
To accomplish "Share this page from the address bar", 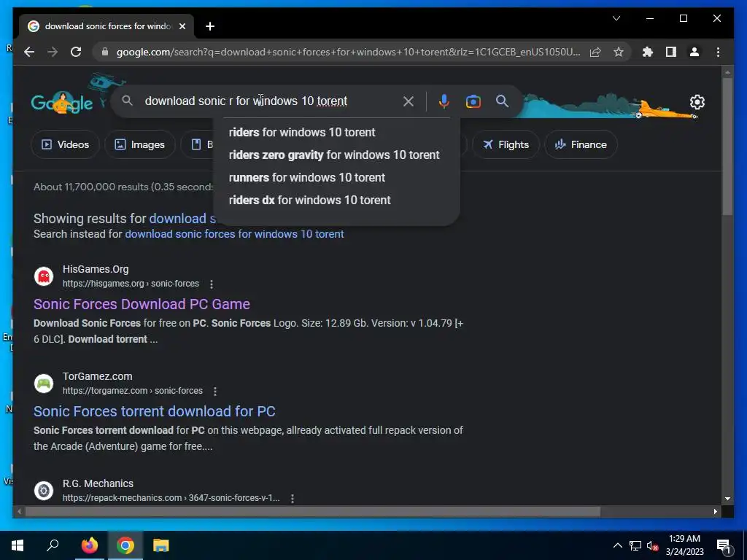I will [595, 52].
